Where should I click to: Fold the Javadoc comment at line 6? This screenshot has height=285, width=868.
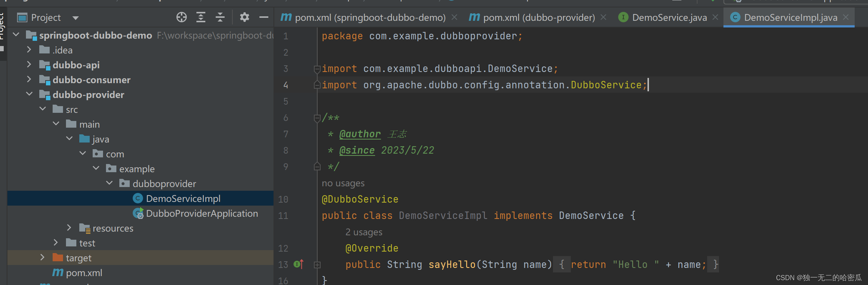(x=317, y=118)
